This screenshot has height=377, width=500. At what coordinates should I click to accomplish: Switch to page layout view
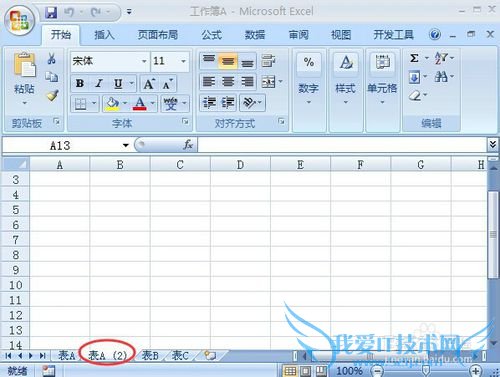[306, 370]
